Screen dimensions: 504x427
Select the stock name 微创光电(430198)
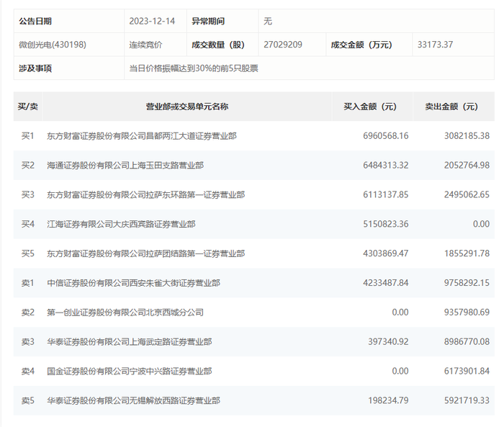coord(53,45)
